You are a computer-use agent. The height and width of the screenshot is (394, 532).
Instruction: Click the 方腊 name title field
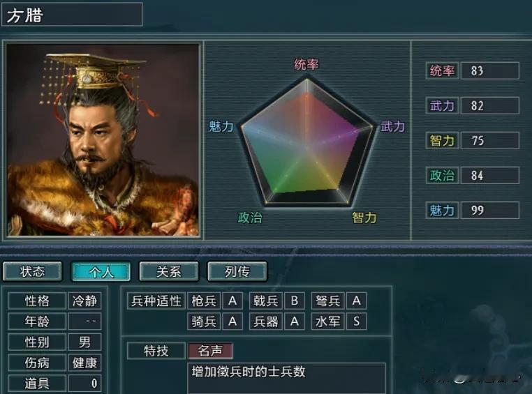pos(72,15)
